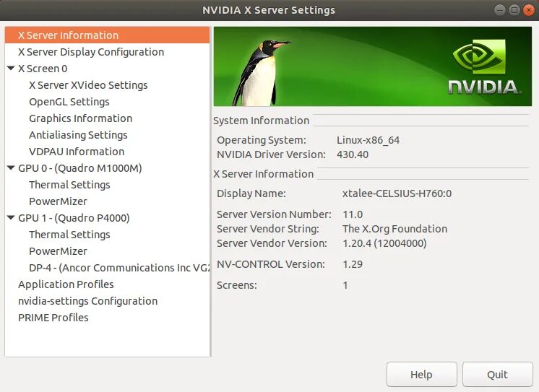
Task: Click the NVIDIA Driver Version label
Action: pyautogui.click(x=271, y=154)
